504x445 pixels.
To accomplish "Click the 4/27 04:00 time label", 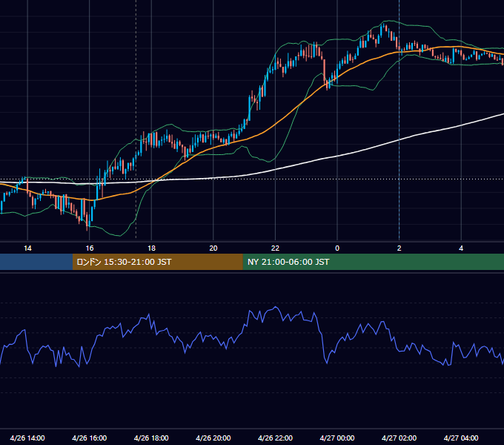I will point(461,438).
